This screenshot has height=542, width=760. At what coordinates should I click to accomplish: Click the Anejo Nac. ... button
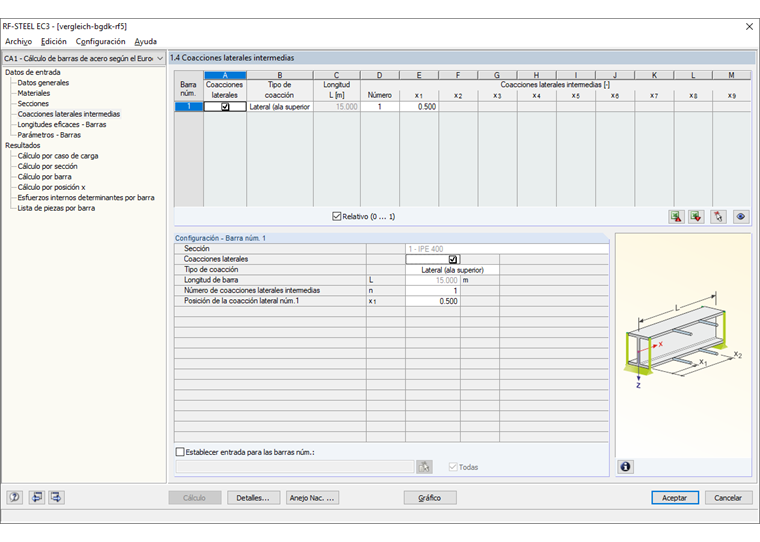coord(312,498)
